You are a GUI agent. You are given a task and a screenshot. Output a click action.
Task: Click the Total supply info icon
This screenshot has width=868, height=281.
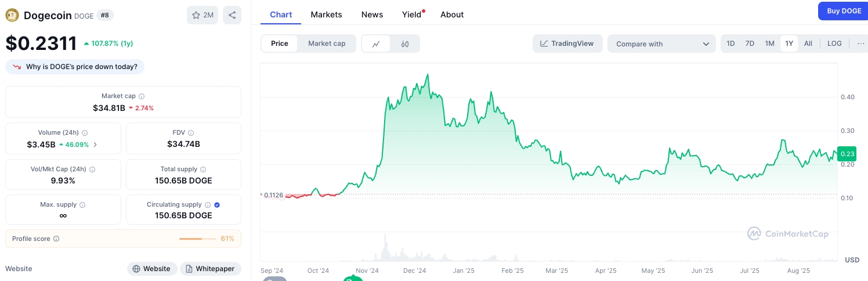[x=203, y=170]
